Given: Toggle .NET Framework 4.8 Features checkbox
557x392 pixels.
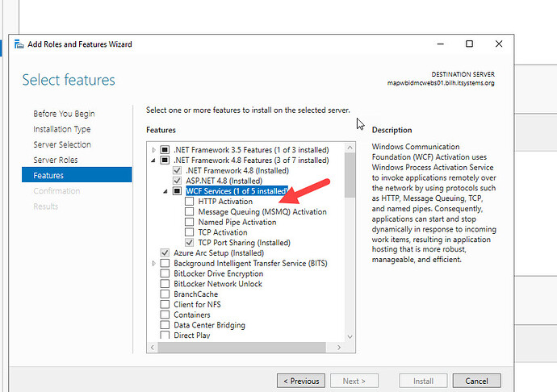Looking at the screenshot, I should (x=165, y=161).
